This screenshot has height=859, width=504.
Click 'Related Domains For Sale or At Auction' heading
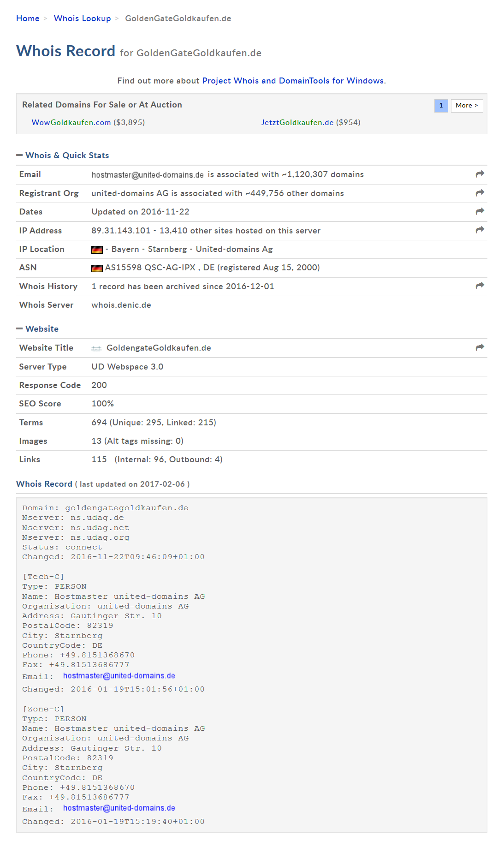point(102,105)
